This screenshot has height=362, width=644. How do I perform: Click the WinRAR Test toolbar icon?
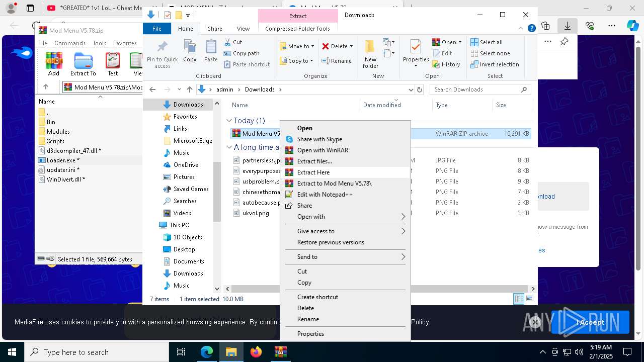click(113, 64)
